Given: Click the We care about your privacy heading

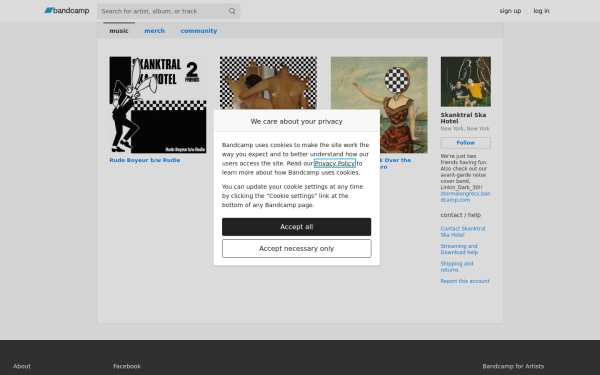Looking at the screenshot, I should pyautogui.click(x=297, y=121).
